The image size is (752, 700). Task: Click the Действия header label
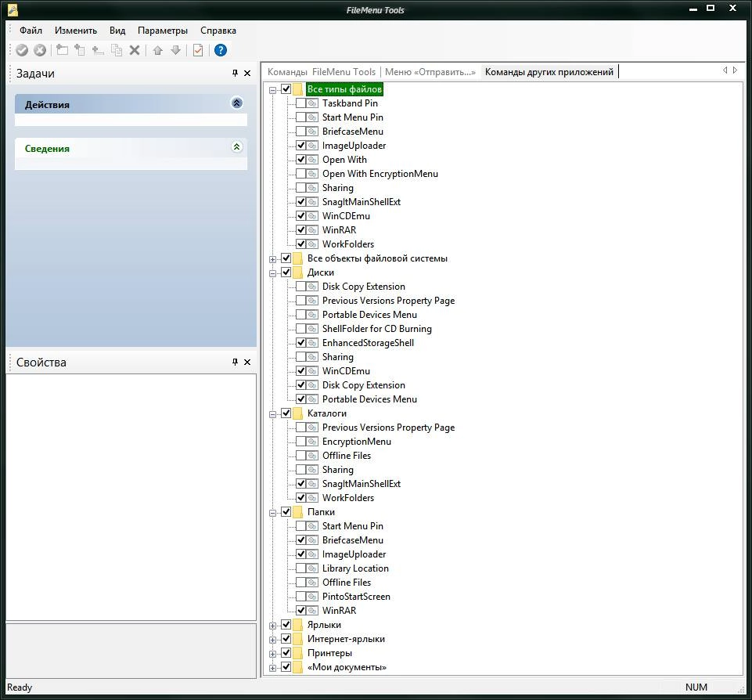click(47, 105)
